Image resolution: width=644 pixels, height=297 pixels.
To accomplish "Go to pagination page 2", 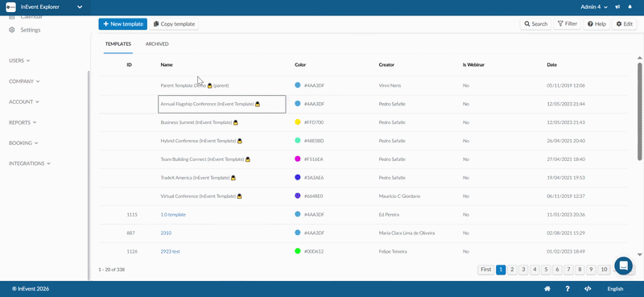I will [x=512, y=270].
